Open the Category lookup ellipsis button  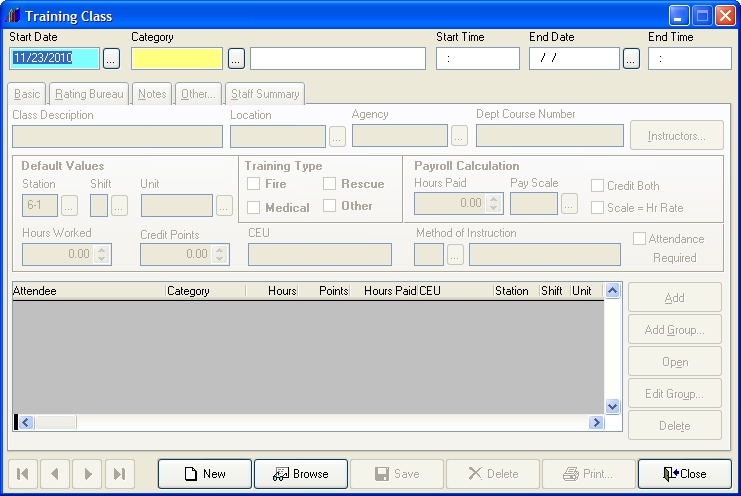(x=236, y=59)
